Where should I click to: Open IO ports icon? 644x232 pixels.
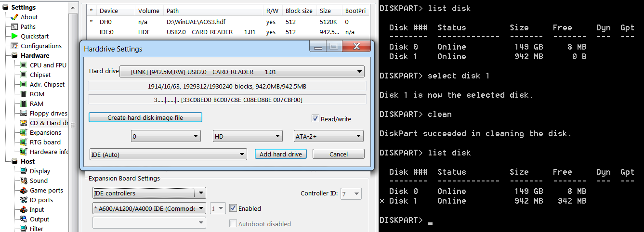click(23, 200)
